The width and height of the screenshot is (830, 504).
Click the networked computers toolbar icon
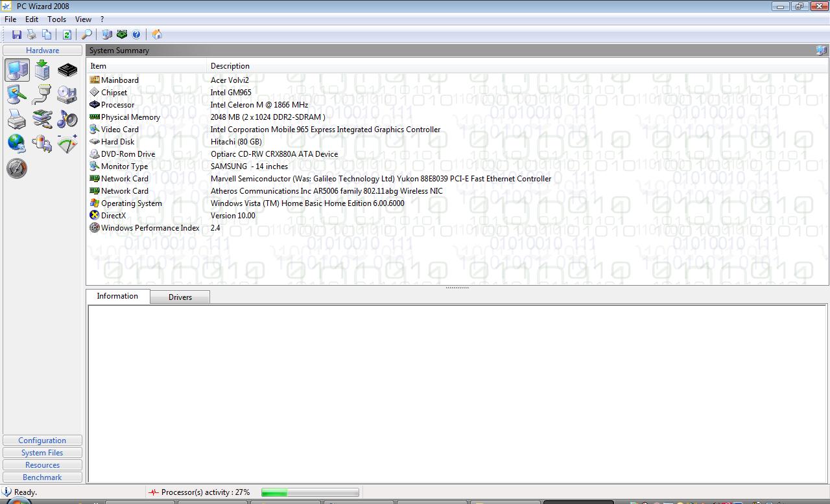[107, 34]
